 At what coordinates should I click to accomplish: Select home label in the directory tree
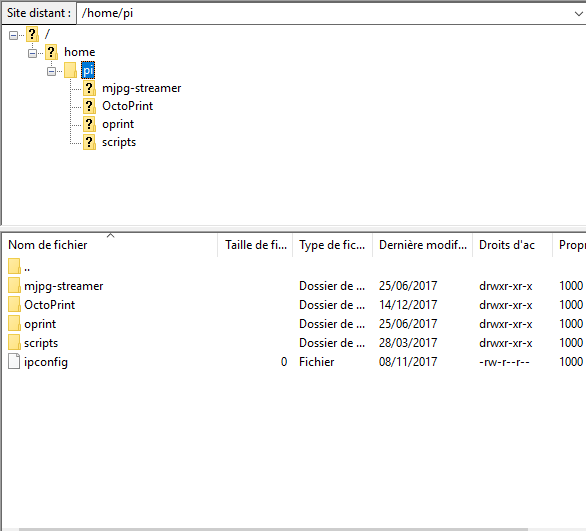click(x=80, y=52)
